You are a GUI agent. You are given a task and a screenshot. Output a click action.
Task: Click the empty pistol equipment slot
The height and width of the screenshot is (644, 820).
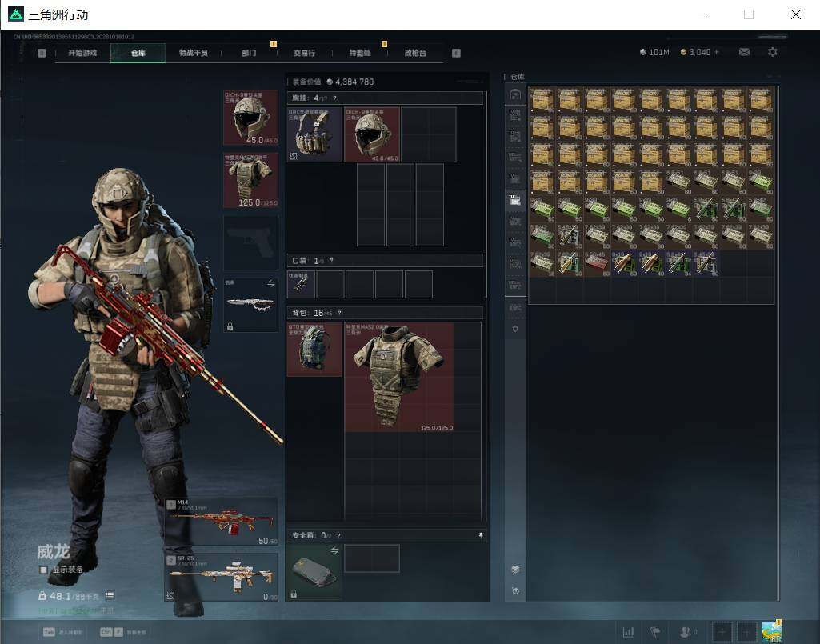pos(250,242)
